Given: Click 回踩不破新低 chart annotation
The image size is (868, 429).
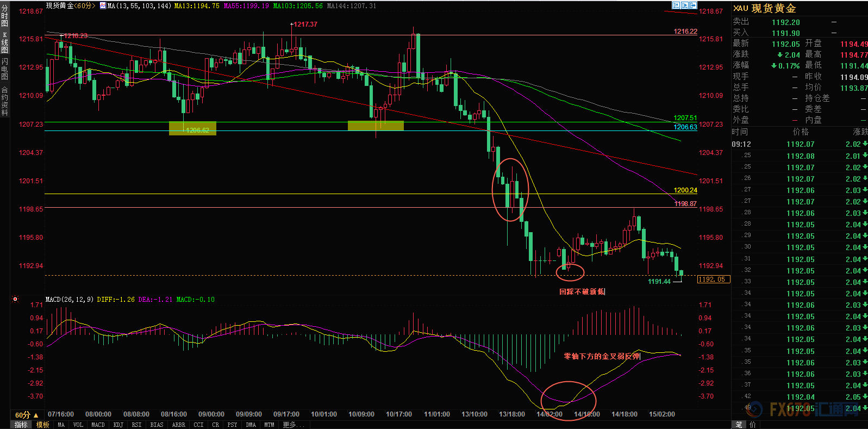Looking at the screenshot, I should 582,292.
